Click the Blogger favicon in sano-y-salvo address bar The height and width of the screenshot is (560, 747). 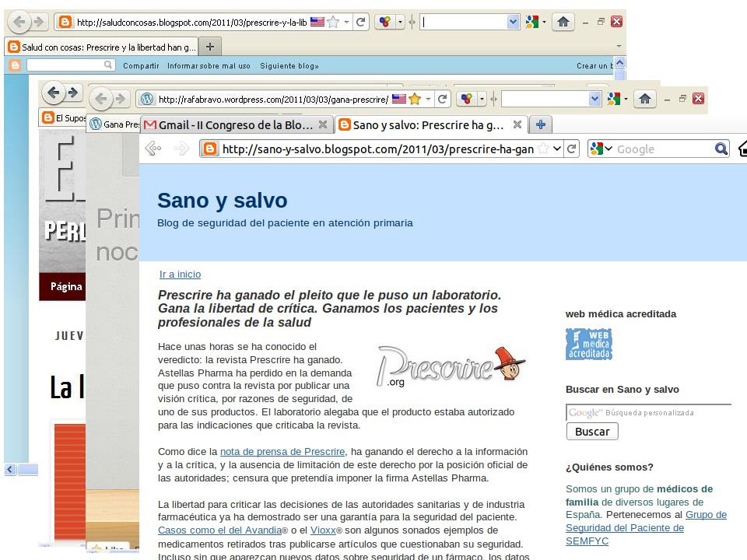pos(209,149)
